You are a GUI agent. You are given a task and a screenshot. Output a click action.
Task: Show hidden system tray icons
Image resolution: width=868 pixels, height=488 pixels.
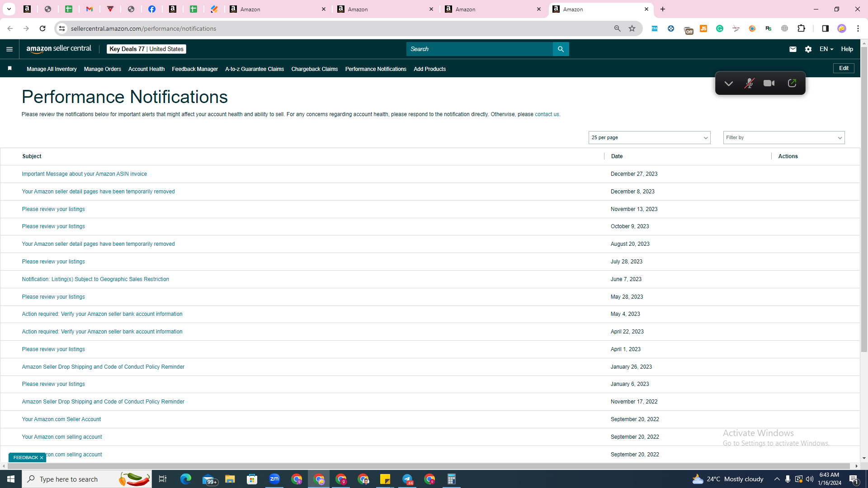pyautogui.click(x=777, y=479)
